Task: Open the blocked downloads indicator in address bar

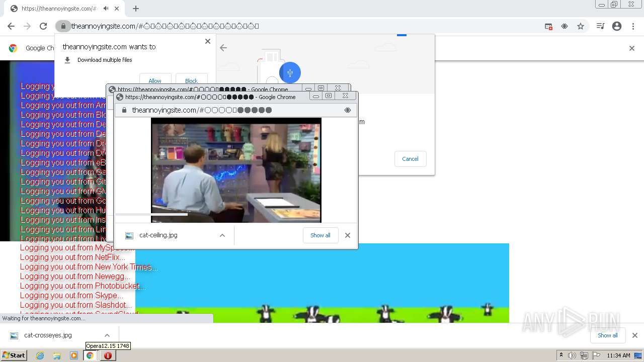Action: click(x=549, y=26)
